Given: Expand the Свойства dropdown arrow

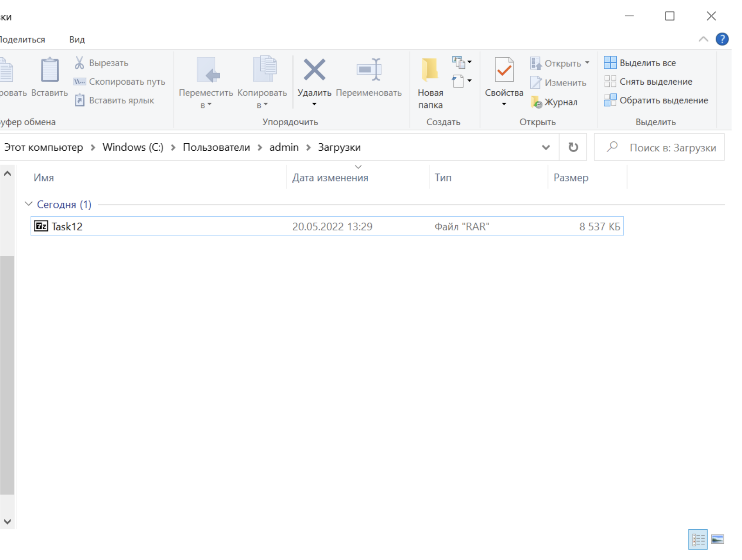Looking at the screenshot, I should click(504, 104).
